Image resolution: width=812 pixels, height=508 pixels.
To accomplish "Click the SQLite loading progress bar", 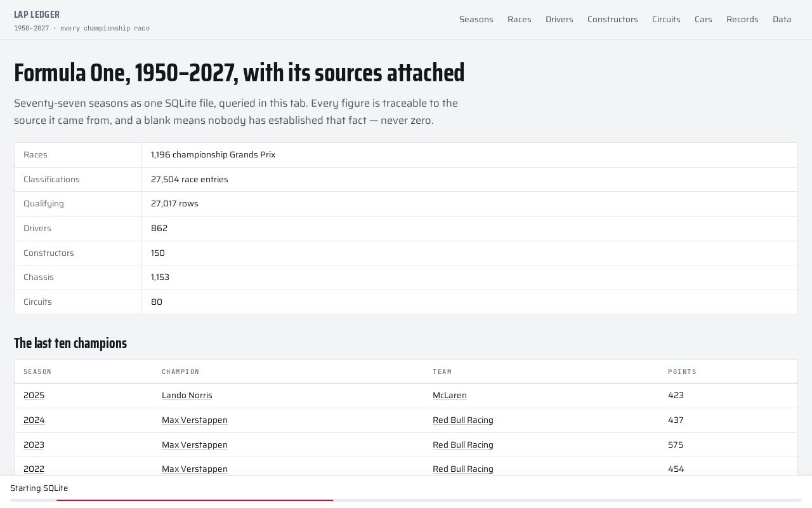I will click(406, 500).
